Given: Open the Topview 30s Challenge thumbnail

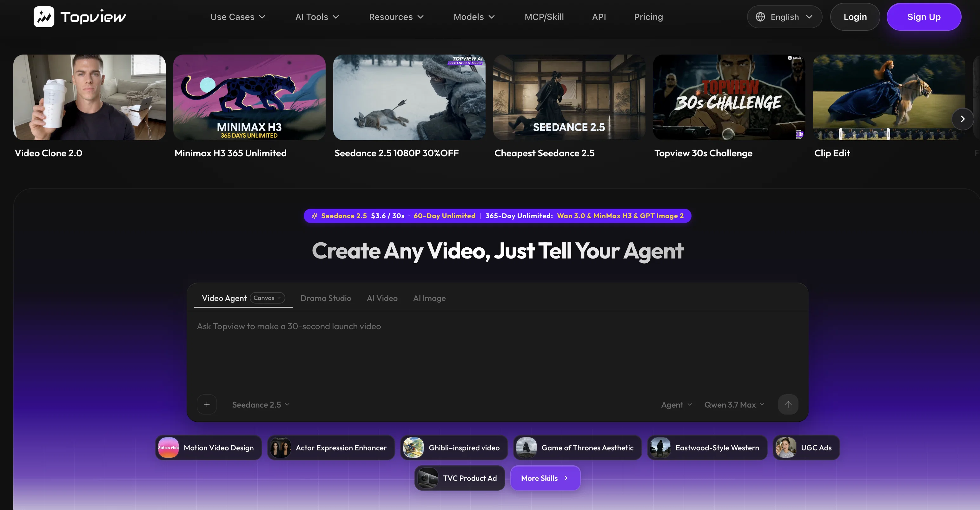Looking at the screenshot, I should pyautogui.click(x=729, y=97).
